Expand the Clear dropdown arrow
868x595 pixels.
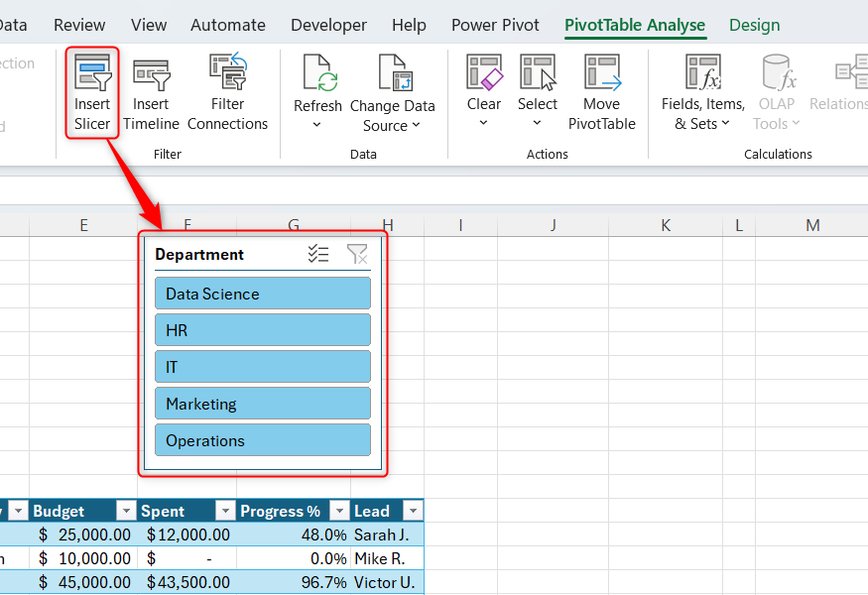(x=483, y=123)
